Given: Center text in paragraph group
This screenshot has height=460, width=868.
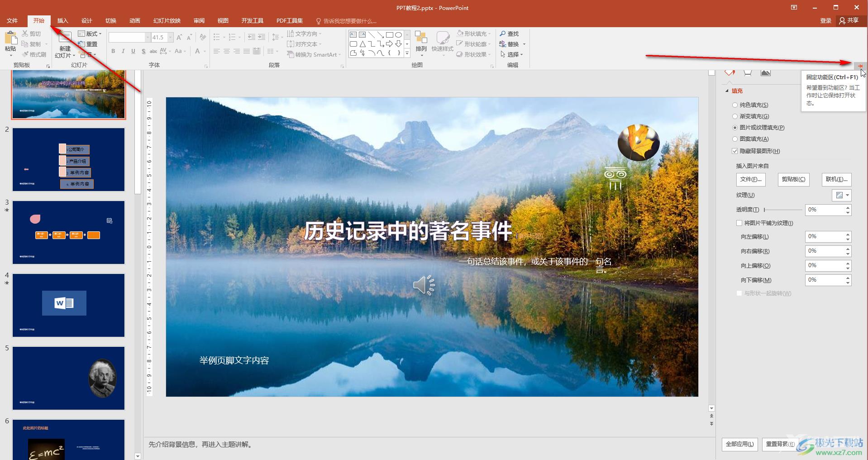Looking at the screenshot, I should pyautogui.click(x=227, y=51).
